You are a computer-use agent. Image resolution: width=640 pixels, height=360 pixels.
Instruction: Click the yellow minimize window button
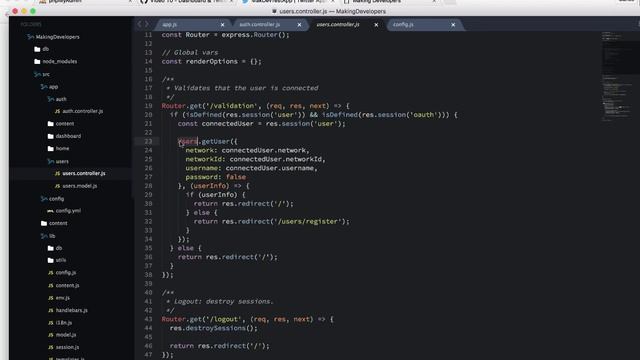[24, 11]
